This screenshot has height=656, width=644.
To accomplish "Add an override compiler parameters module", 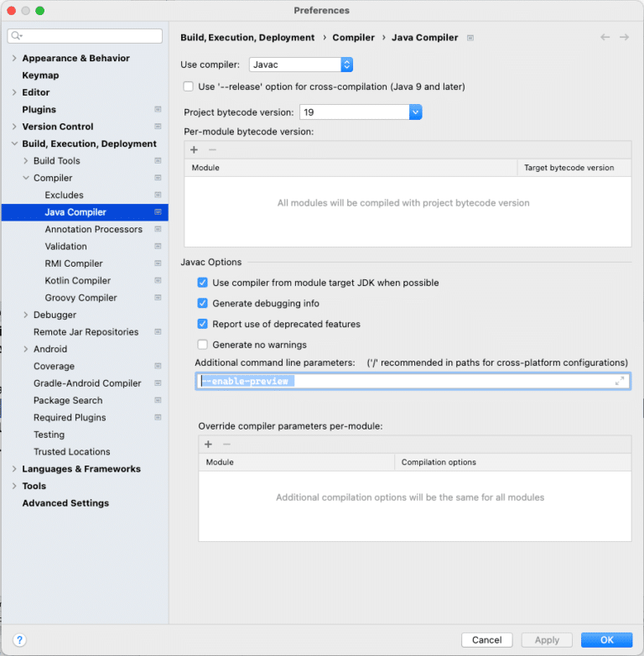I will [x=209, y=444].
